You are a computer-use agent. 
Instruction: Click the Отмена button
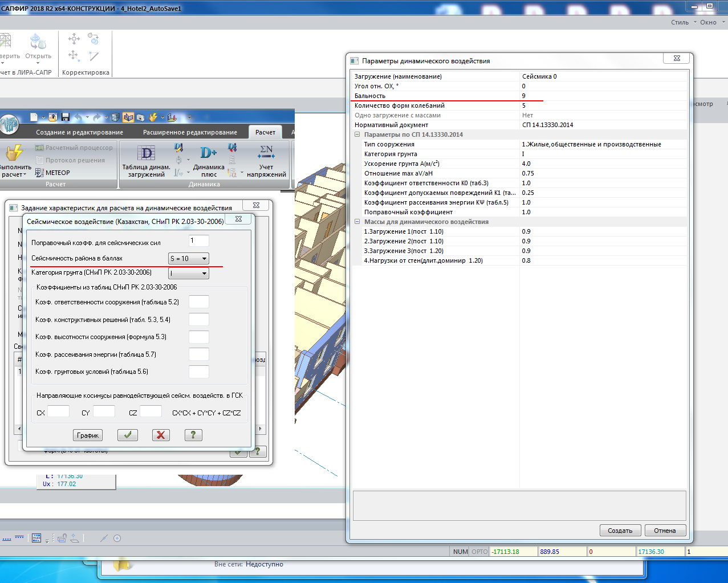pyautogui.click(x=665, y=531)
